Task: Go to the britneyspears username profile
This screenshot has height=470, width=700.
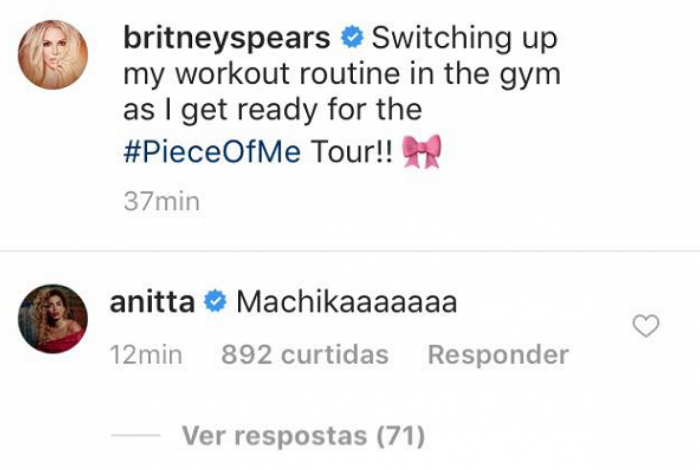Action: click(228, 39)
